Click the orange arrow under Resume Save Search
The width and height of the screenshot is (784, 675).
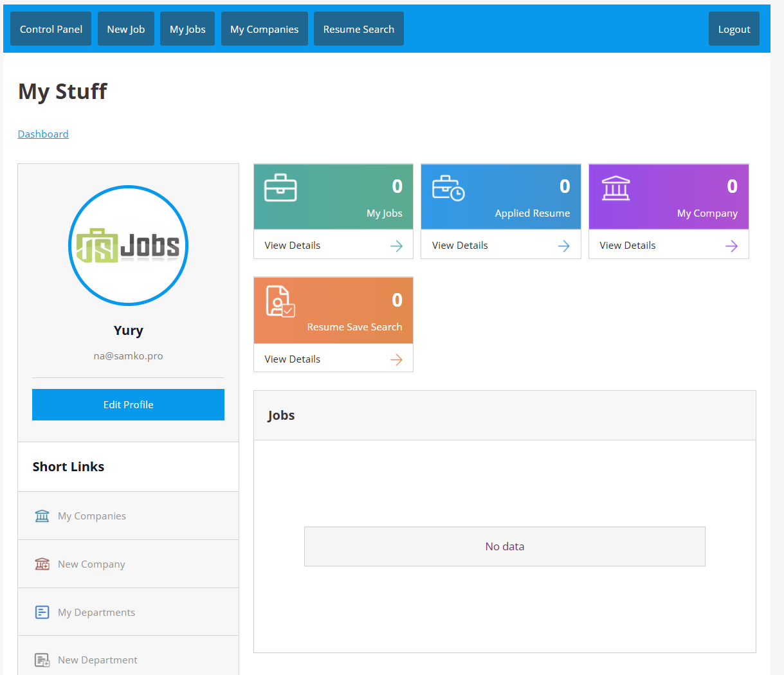pos(396,360)
